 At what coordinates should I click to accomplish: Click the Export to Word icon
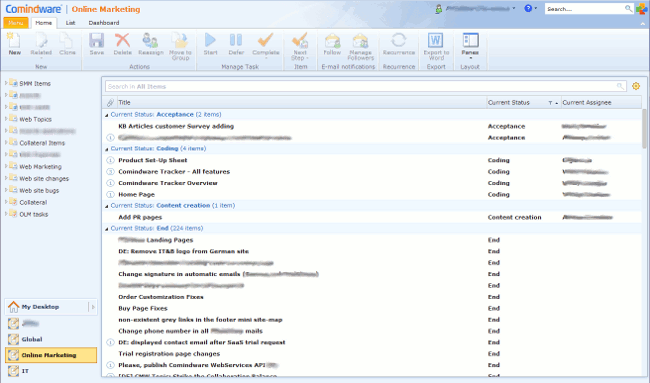(x=436, y=41)
